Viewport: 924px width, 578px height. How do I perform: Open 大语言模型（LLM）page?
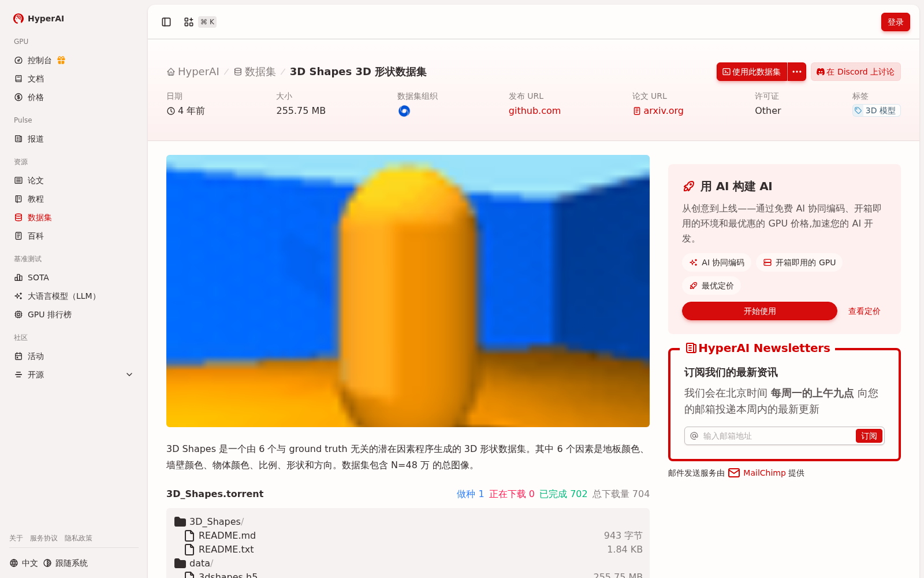pyautogui.click(x=74, y=296)
